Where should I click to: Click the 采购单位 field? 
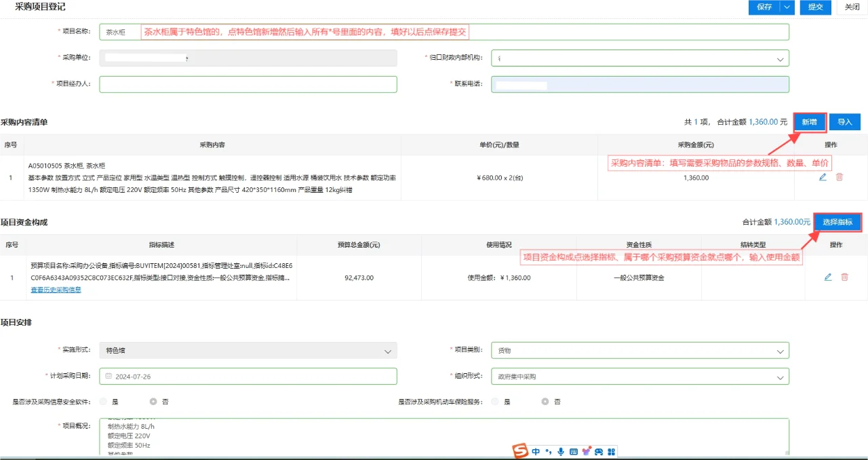(248, 58)
